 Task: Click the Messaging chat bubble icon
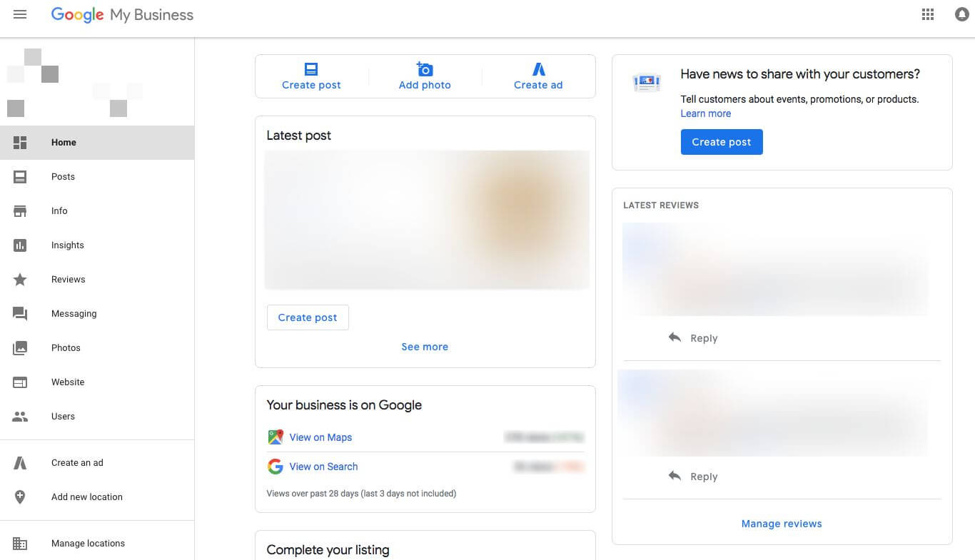20,314
